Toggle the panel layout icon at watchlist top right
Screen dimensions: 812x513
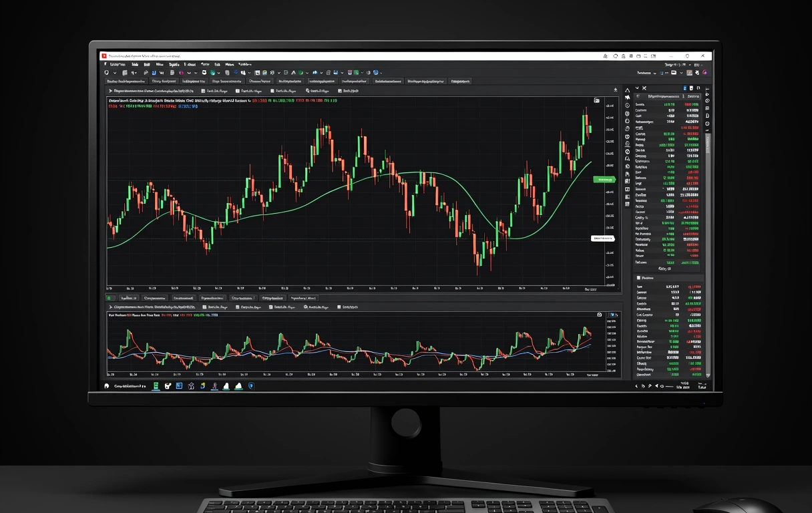698,88
